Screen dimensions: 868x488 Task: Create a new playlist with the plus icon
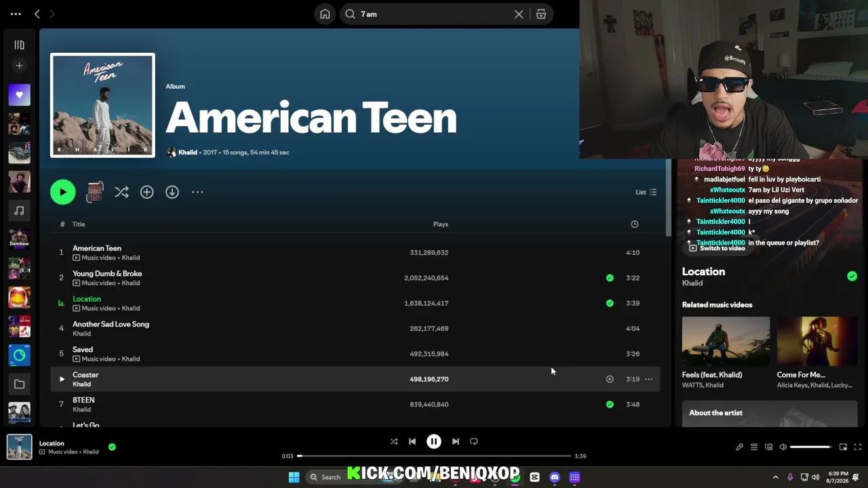pos(19,66)
